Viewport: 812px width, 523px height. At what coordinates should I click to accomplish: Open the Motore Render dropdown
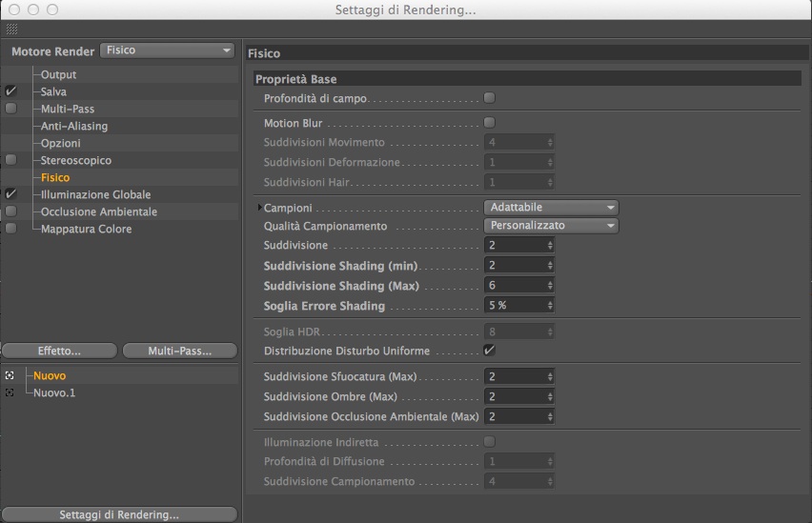[x=167, y=50]
